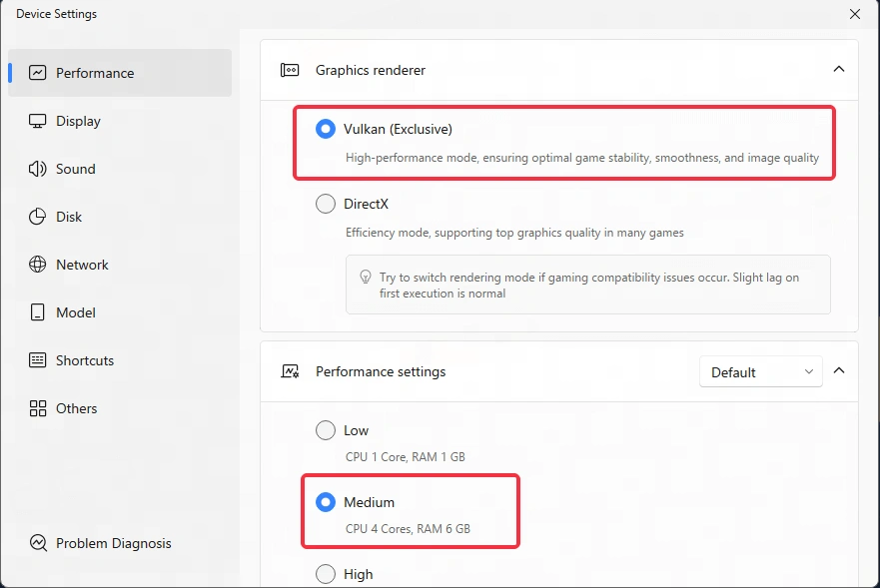Collapse the Performance settings section
This screenshot has width=880, height=588.
pyautogui.click(x=839, y=370)
